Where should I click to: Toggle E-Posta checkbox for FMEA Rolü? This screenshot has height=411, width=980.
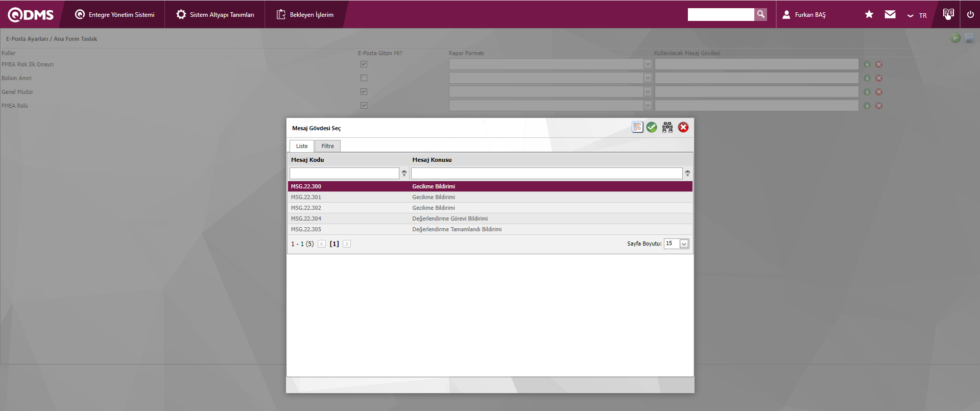[364, 106]
